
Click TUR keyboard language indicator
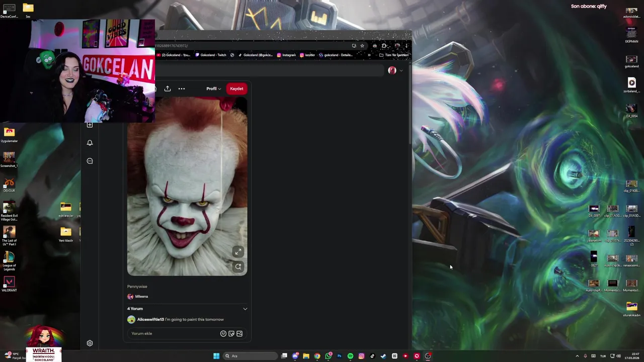tap(603, 356)
